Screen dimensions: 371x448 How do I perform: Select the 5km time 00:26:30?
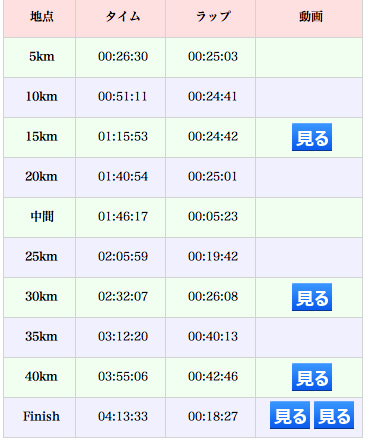point(123,56)
